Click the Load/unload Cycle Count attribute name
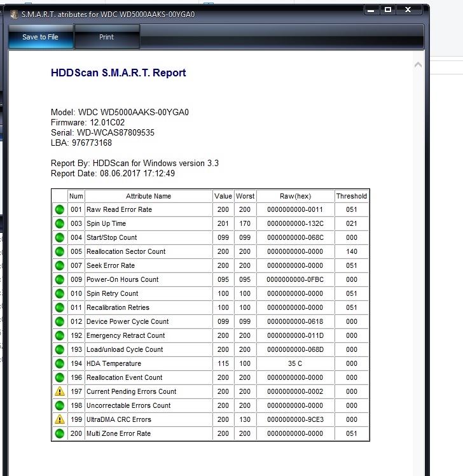This screenshot has width=463, height=476. (x=125, y=349)
